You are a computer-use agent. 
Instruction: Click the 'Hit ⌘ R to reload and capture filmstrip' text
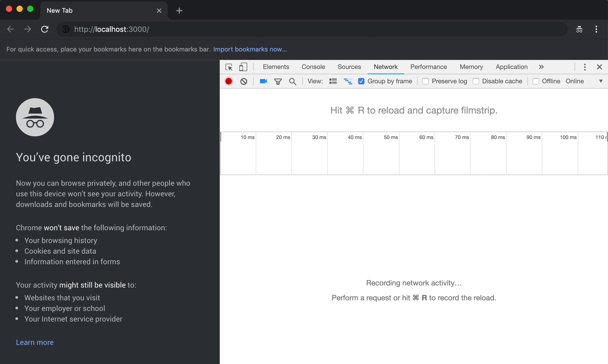[x=414, y=110]
